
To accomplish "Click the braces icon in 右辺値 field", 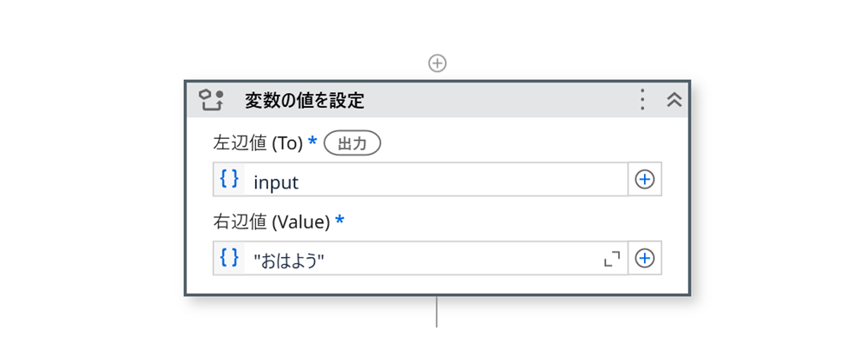I will click(229, 258).
